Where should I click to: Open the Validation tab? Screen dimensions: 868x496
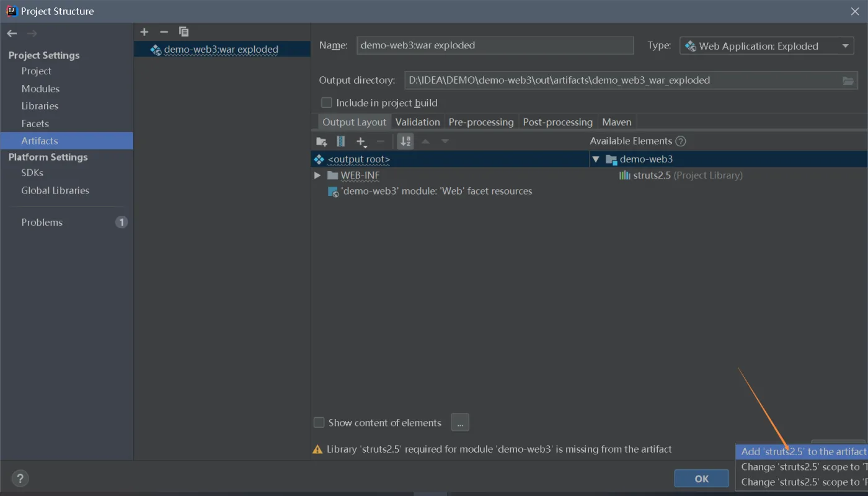pos(418,122)
